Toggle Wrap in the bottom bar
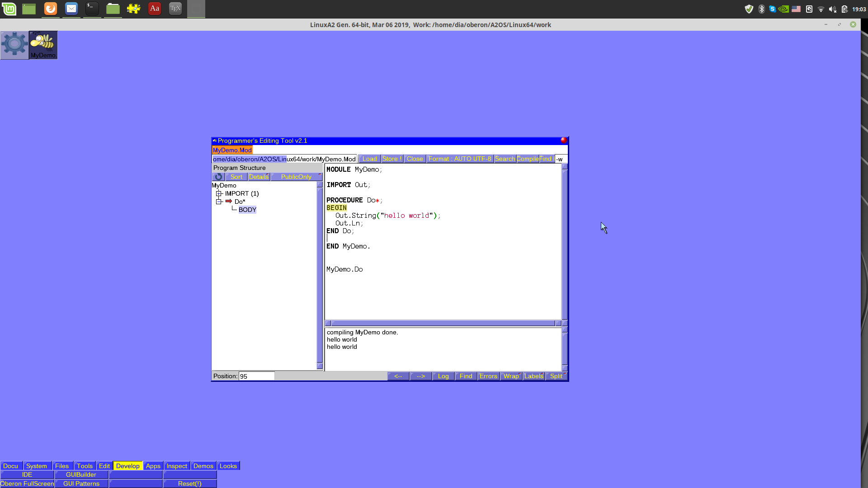 [511, 376]
